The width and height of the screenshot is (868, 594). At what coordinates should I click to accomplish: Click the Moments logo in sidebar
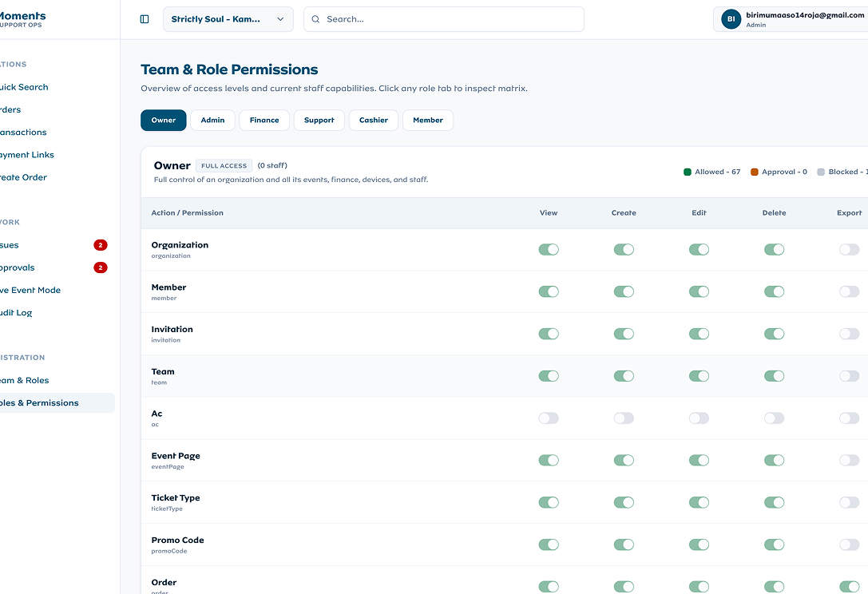(x=22, y=19)
